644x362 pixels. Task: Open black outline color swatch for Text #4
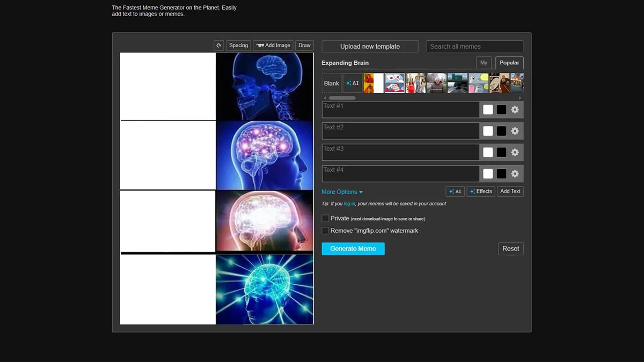coord(501,174)
